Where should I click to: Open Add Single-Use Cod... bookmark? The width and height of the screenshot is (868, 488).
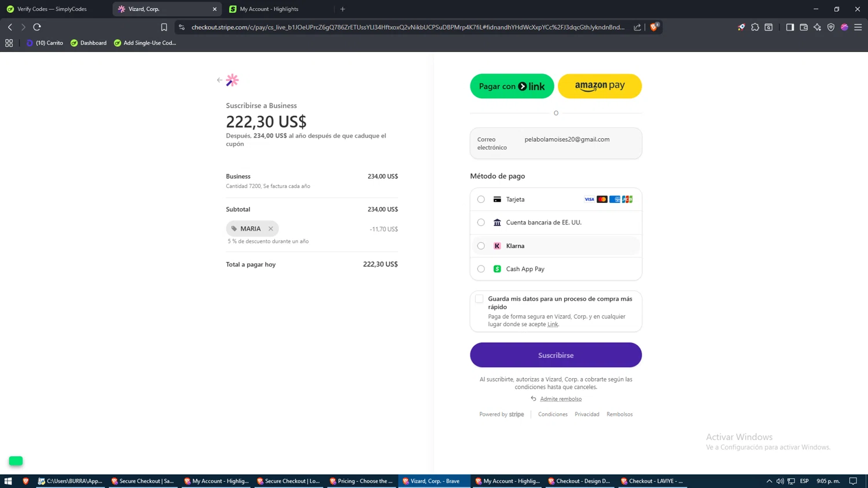(145, 43)
